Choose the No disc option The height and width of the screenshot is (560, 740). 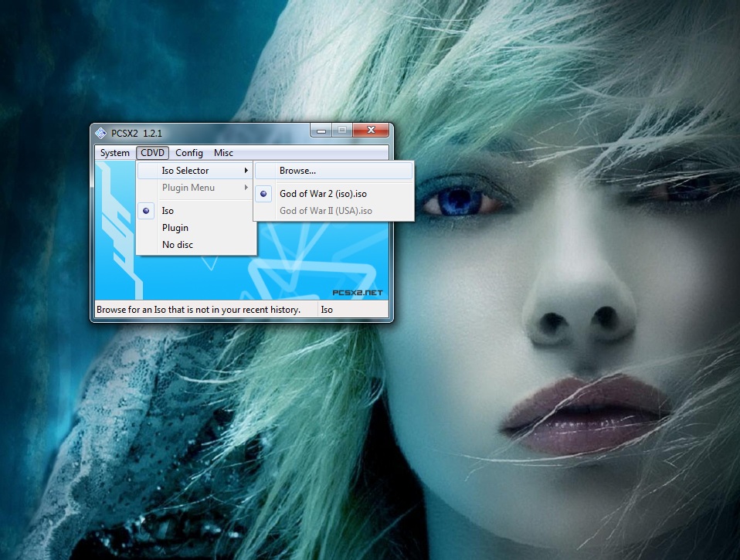pyautogui.click(x=178, y=245)
